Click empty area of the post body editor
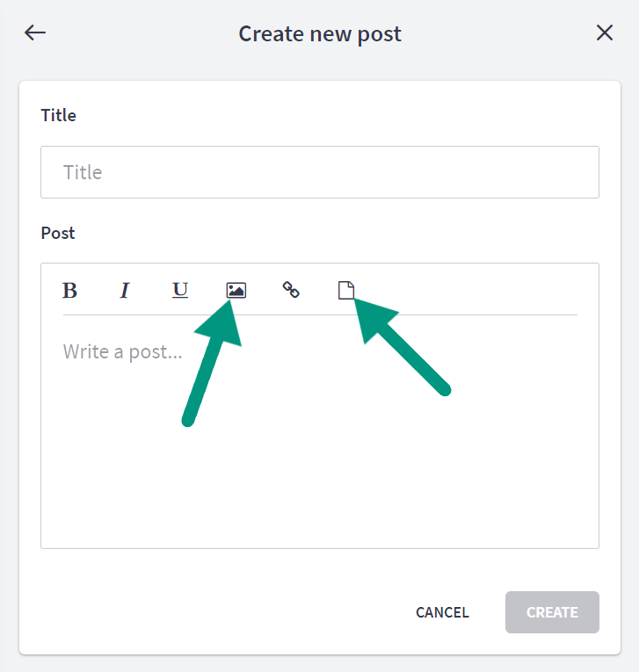This screenshot has width=639, height=672. tap(320, 463)
